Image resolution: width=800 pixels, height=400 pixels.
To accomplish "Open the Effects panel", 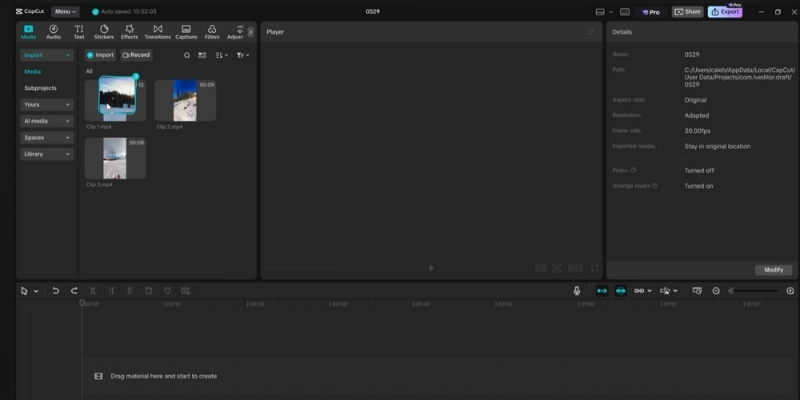I will point(130,31).
